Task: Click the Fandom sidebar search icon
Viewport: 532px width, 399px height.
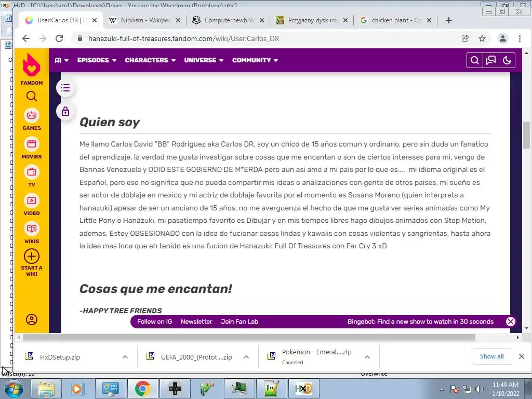Action: tap(32, 96)
